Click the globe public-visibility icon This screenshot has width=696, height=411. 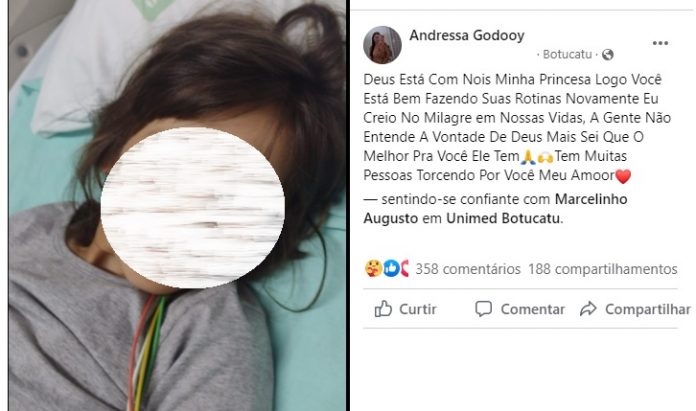pyautogui.click(x=608, y=55)
